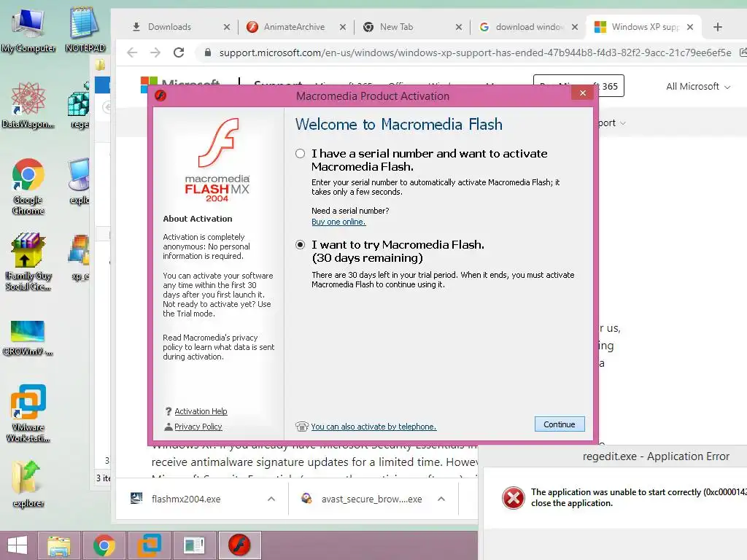Expand avast_secure_brow....exe download options chevron

click(x=441, y=499)
